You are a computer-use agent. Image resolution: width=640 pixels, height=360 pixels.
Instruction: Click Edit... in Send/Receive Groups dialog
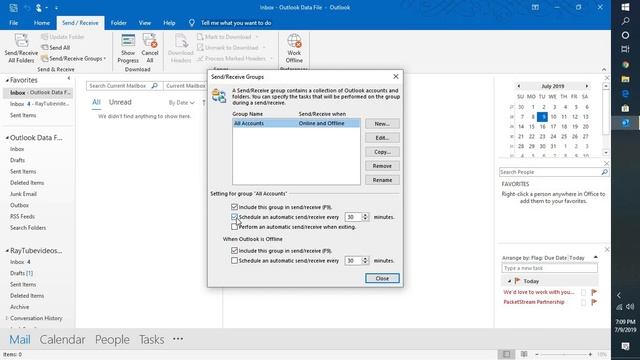pyautogui.click(x=382, y=138)
